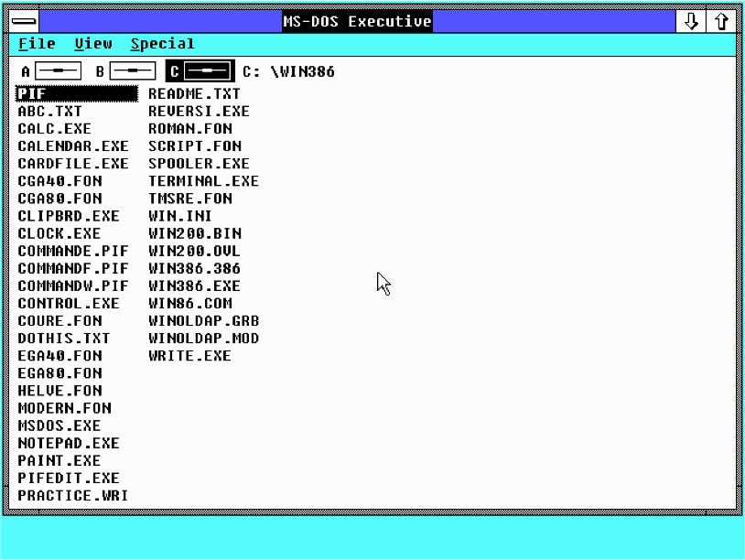Select the highlighted drive C icon
The width and height of the screenshot is (745, 560).
click(208, 71)
